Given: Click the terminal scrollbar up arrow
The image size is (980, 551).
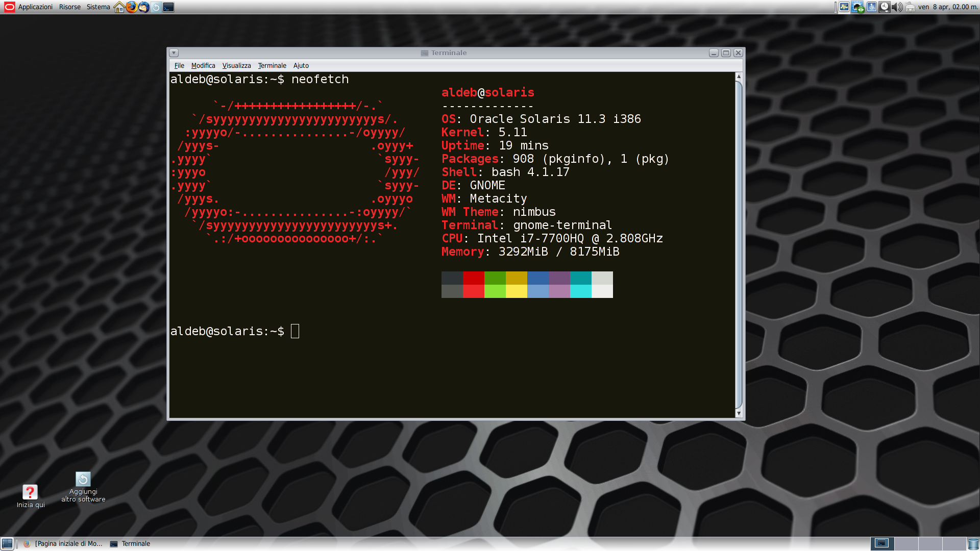Looking at the screenshot, I should point(739,76).
